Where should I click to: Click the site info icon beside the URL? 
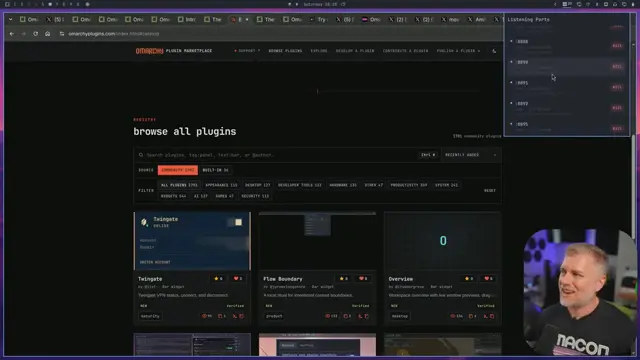(x=62, y=34)
